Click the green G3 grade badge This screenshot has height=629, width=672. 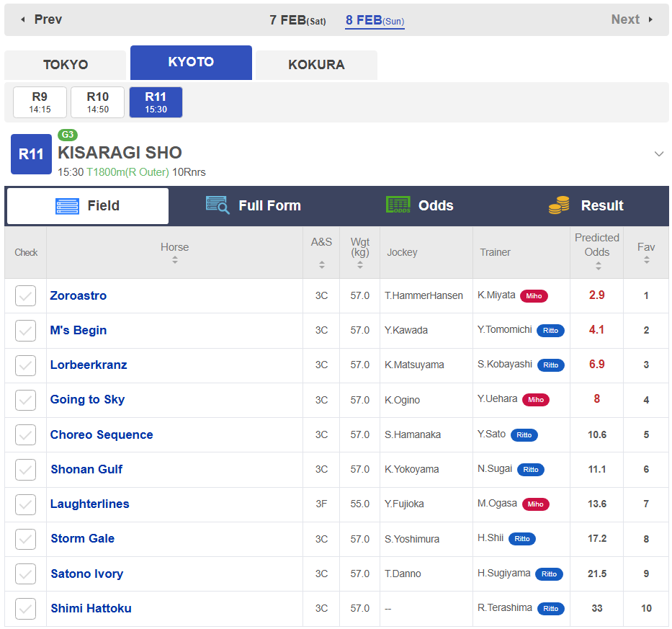click(x=68, y=135)
